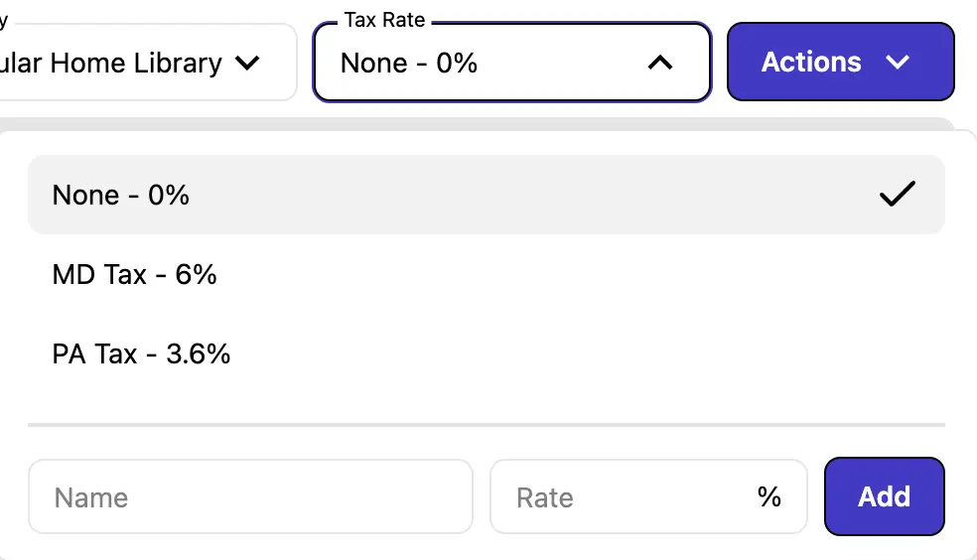Click the percent symbol in the Rate field
This screenshot has height=560, width=977.
768,496
